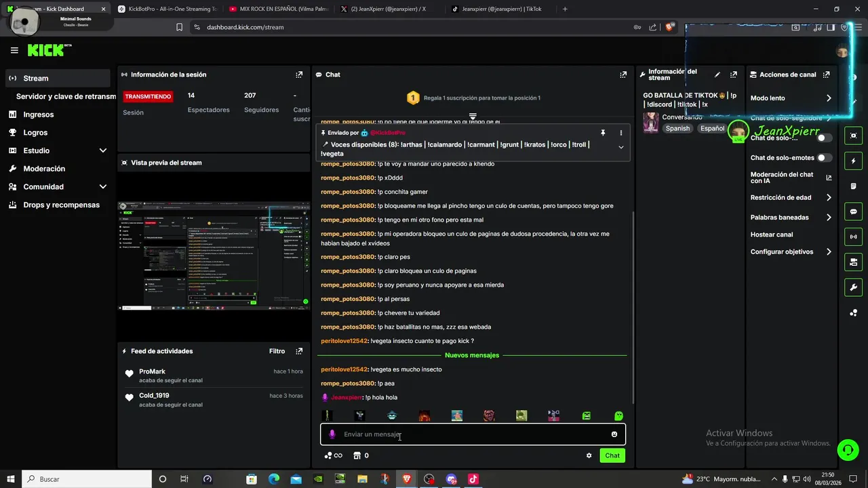
Task: Open Windows Start menu
Action: click(10, 479)
